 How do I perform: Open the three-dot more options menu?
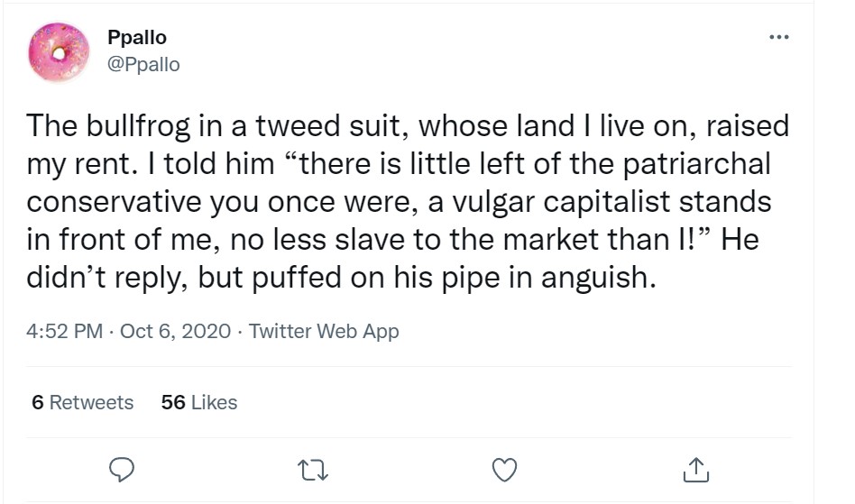(778, 37)
